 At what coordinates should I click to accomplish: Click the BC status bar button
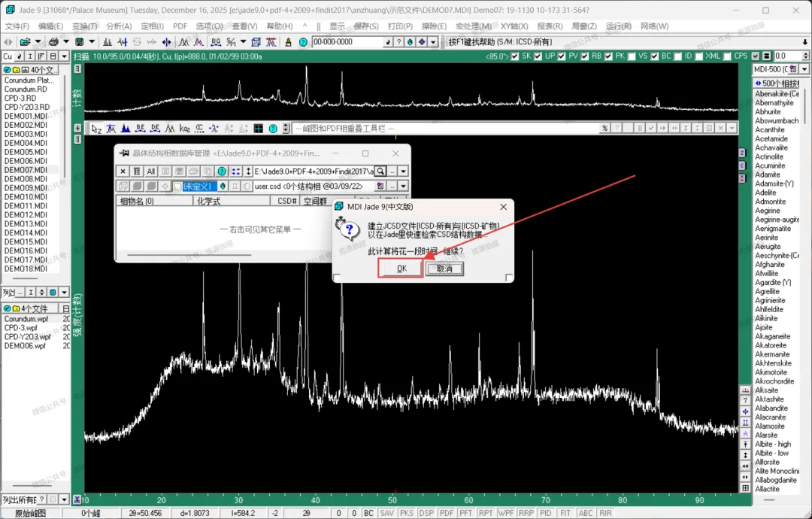[368, 513]
